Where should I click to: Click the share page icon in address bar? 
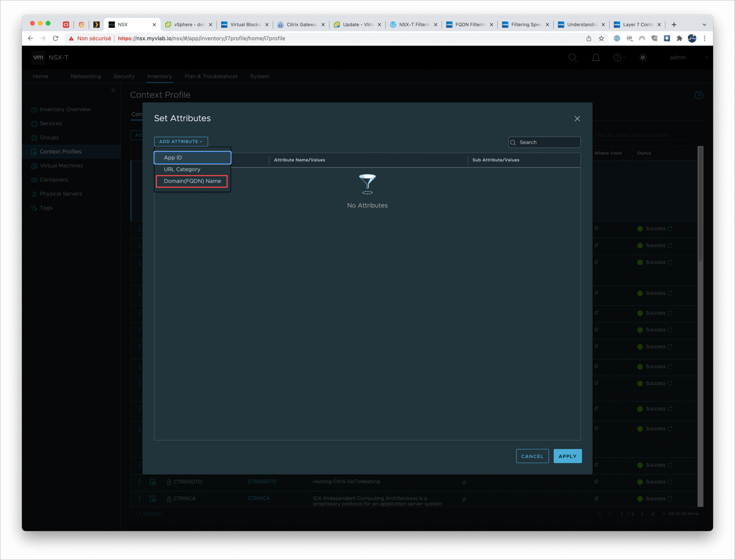tap(589, 38)
